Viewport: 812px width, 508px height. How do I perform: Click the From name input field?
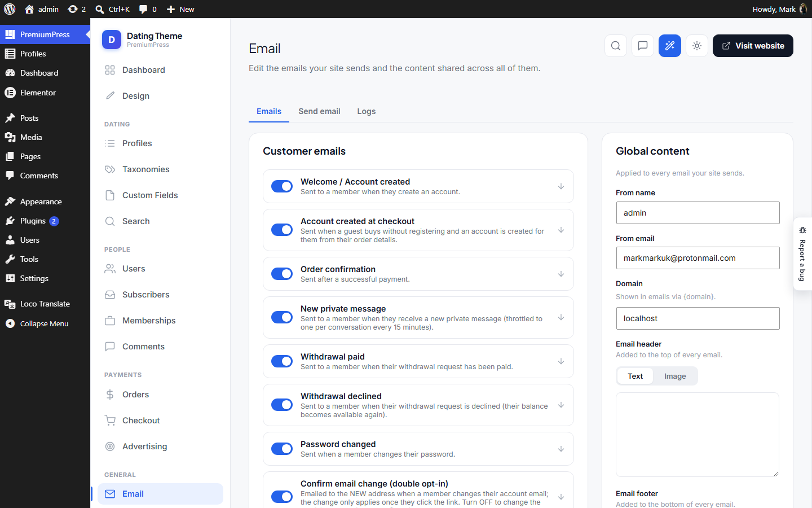point(698,213)
